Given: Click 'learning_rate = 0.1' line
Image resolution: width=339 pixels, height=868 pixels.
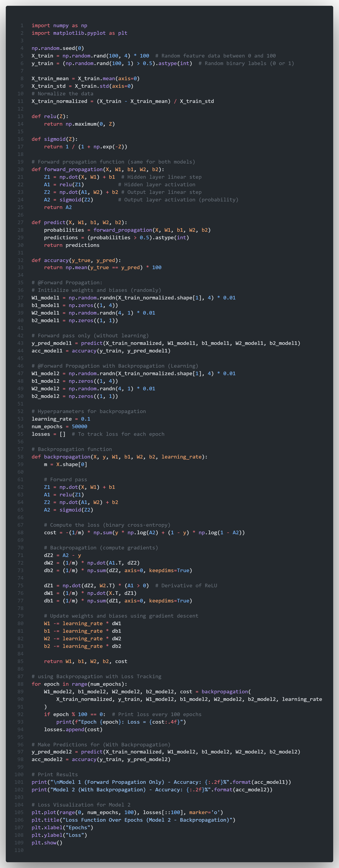Looking at the screenshot, I should (61, 419).
